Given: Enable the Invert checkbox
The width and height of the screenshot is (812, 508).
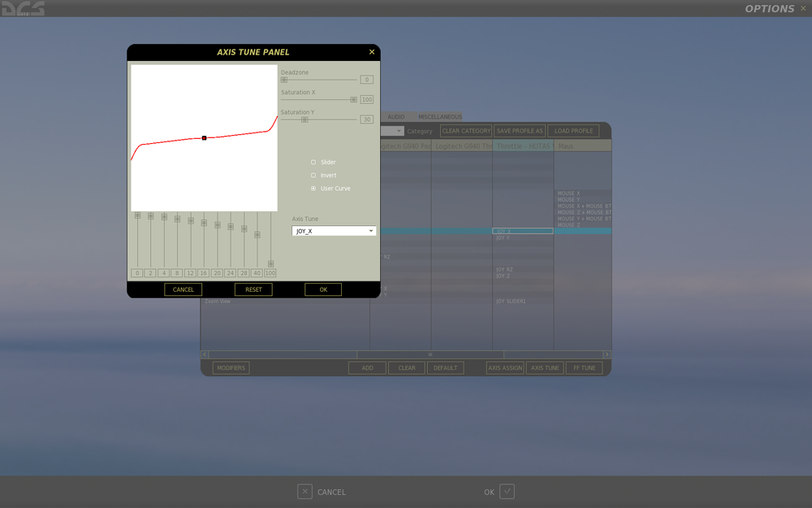Looking at the screenshot, I should pos(313,176).
